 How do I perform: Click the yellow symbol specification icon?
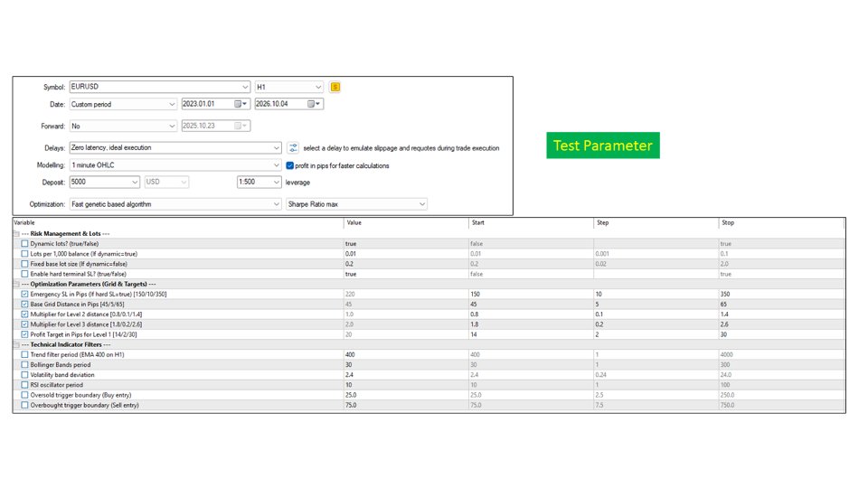[x=335, y=87]
